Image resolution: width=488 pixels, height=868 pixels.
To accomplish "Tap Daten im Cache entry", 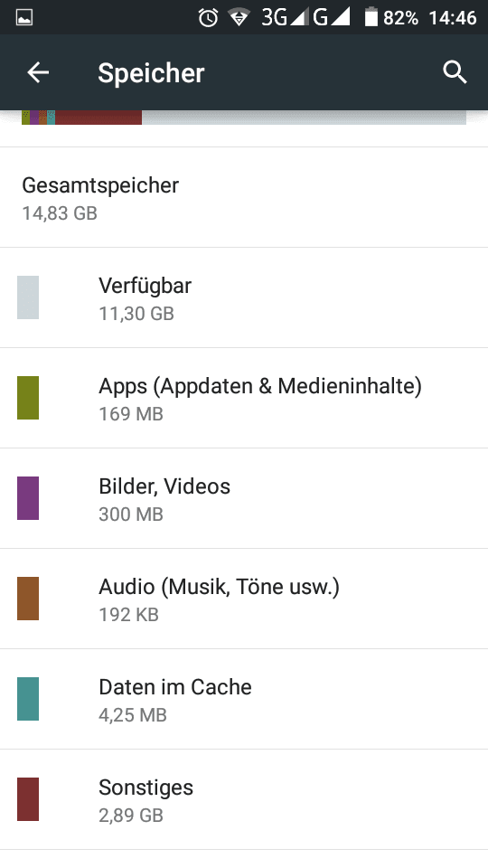I will pyautogui.click(x=244, y=699).
